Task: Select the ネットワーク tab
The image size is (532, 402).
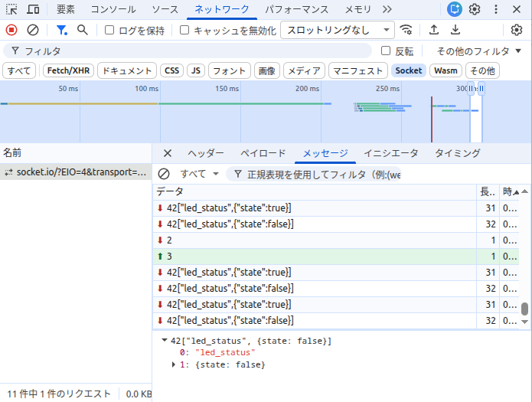Action: tap(222, 9)
